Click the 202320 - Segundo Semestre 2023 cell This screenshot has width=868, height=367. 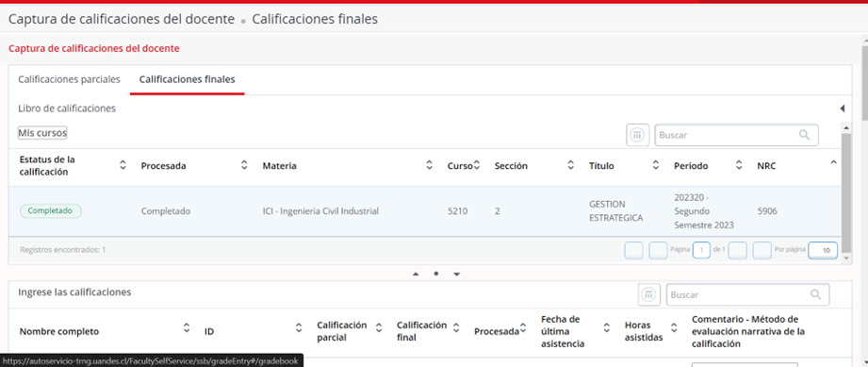pos(704,211)
